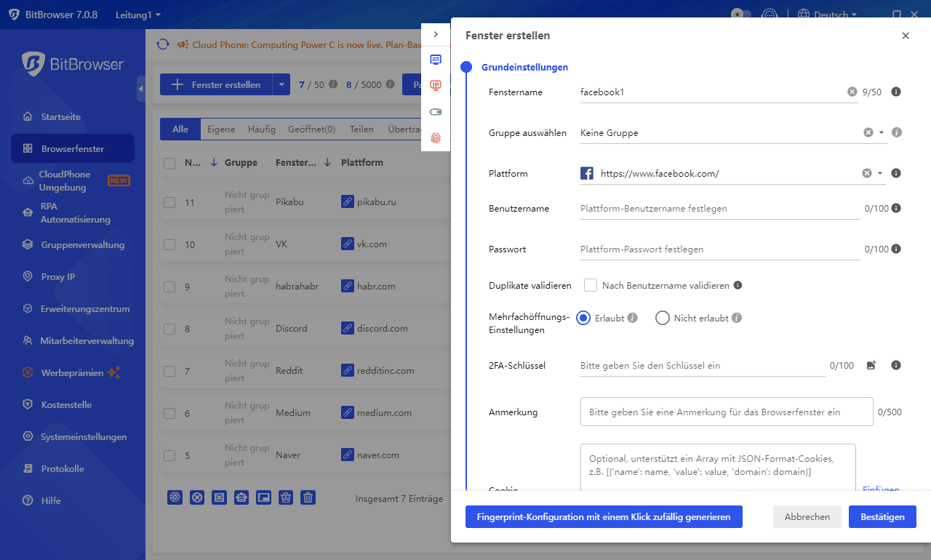Screen dimensions: 931x560
Task: Select the Nicht erlaubt radio option
Action: click(x=662, y=318)
